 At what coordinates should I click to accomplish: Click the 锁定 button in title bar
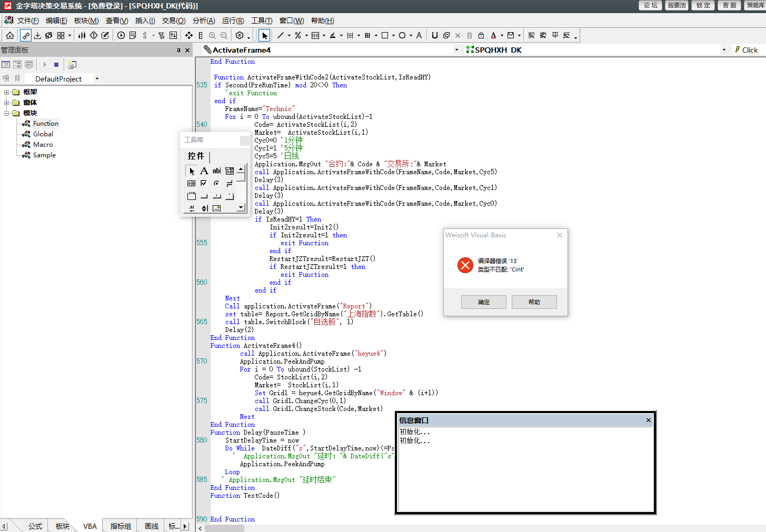pos(703,5)
